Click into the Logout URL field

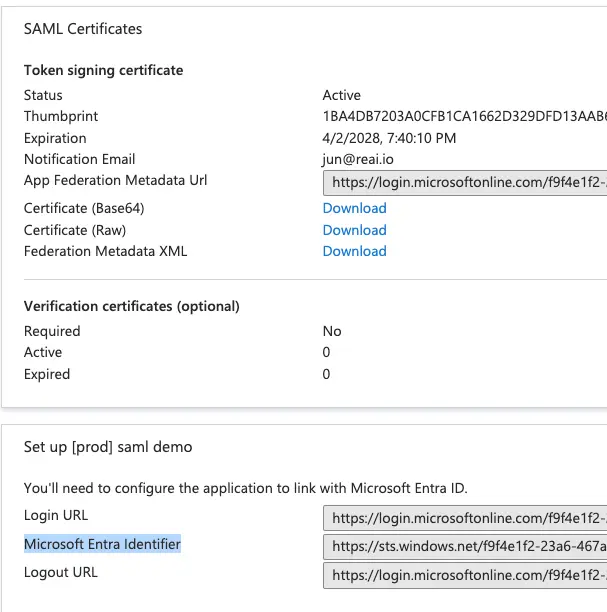coord(464,576)
